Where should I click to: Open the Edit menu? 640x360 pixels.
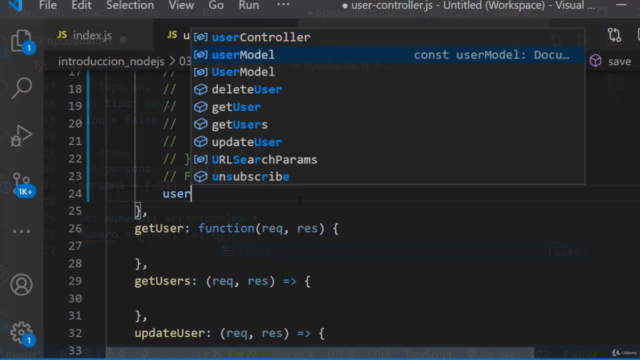pyautogui.click(x=81, y=5)
